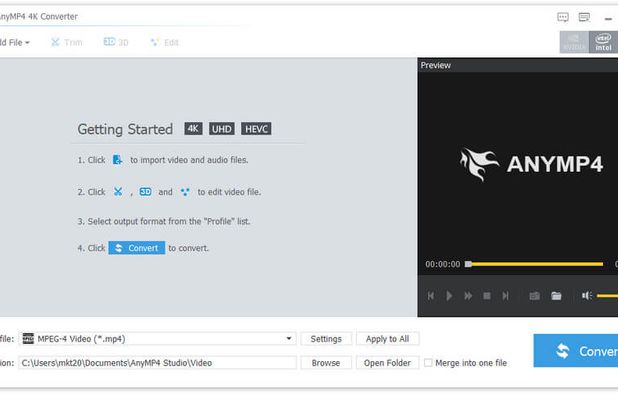Click scissors trim icon in step 2
Image resolution: width=618 pixels, height=394 pixels.
(118, 192)
